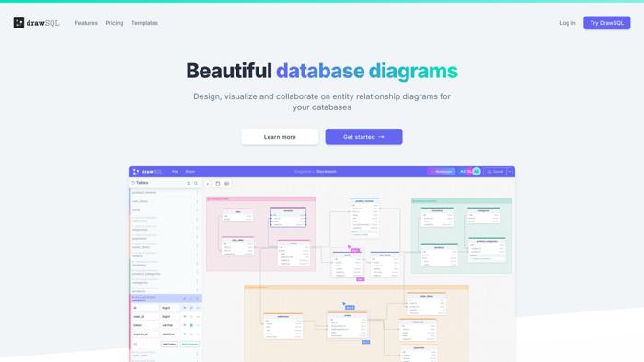Click the id column name field
This screenshot has width=644, height=362.
click(x=145, y=308)
